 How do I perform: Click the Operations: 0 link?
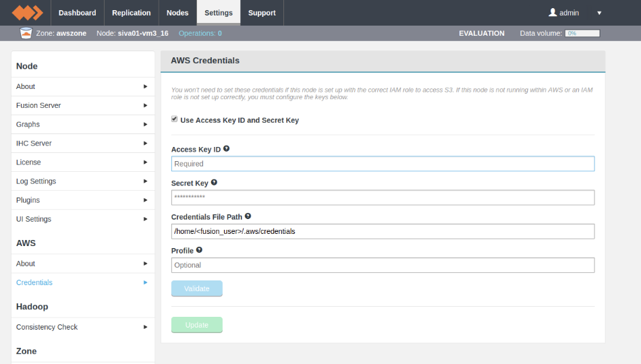[x=200, y=33]
